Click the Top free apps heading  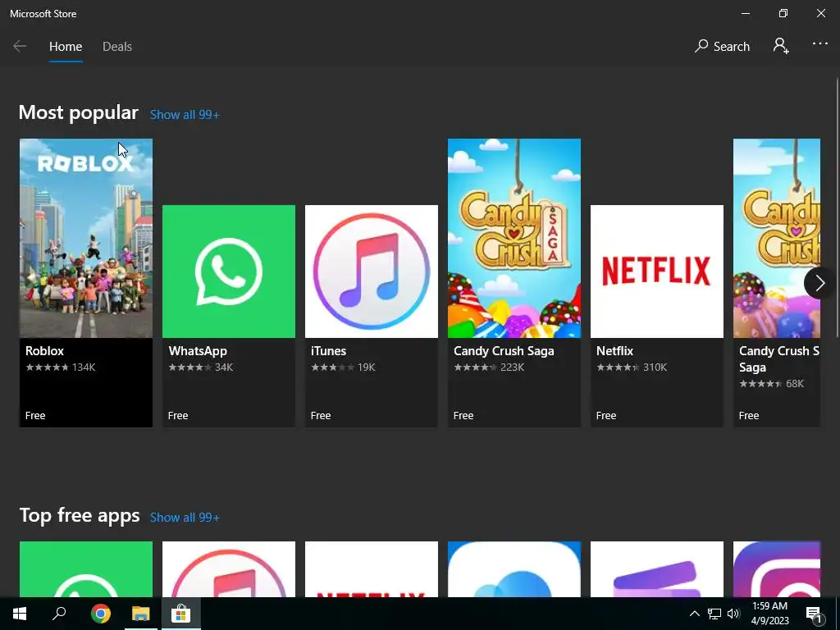pos(80,515)
